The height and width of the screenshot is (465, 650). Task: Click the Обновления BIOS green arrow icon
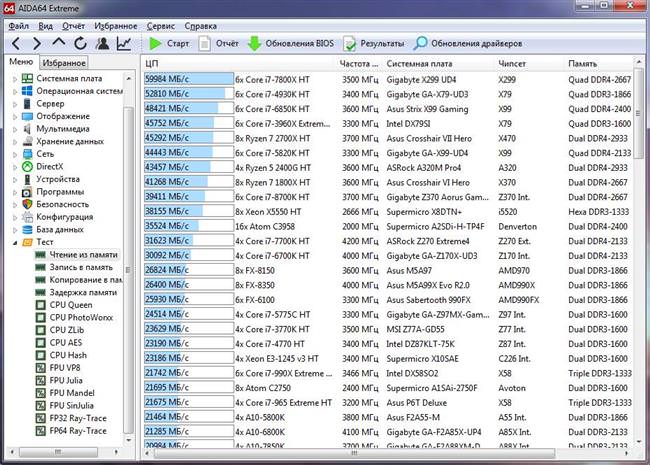coord(254,44)
